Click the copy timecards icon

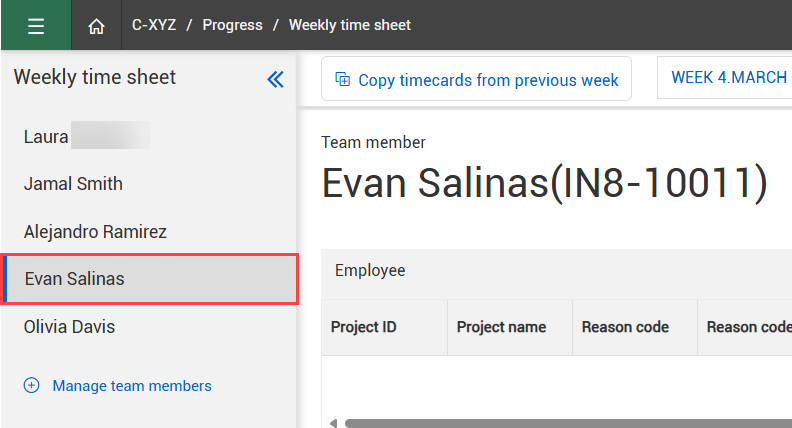tap(342, 80)
